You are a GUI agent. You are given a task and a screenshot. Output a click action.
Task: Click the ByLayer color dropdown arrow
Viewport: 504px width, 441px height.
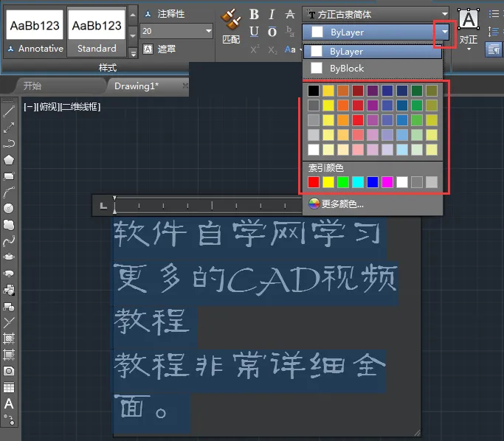tap(444, 32)
